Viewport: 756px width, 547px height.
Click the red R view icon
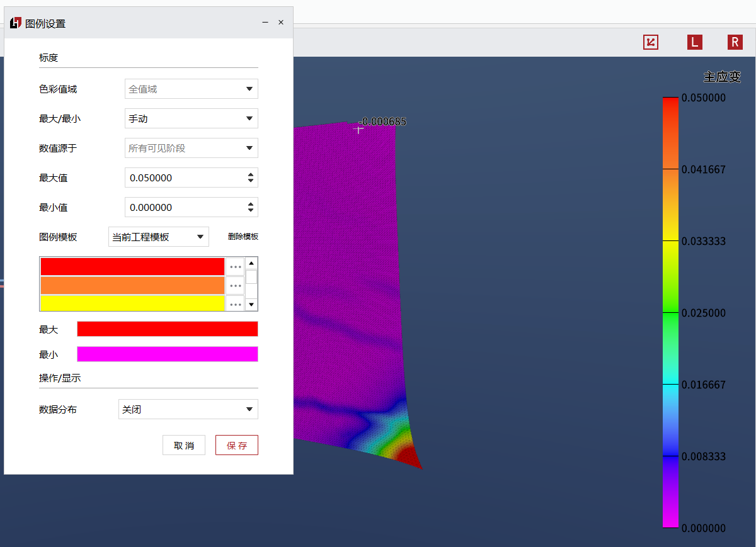[x=735, y=42]
